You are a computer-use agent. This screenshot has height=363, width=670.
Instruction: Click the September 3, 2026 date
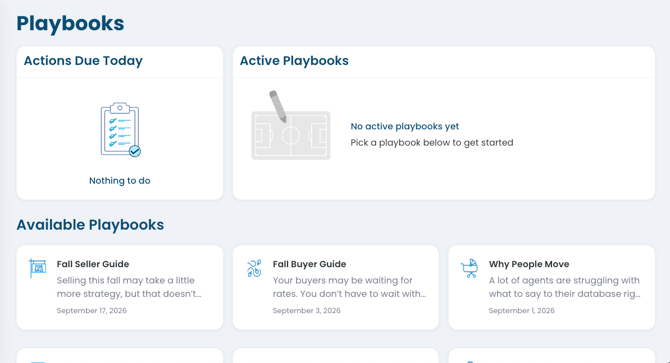[x=307, y=310]
